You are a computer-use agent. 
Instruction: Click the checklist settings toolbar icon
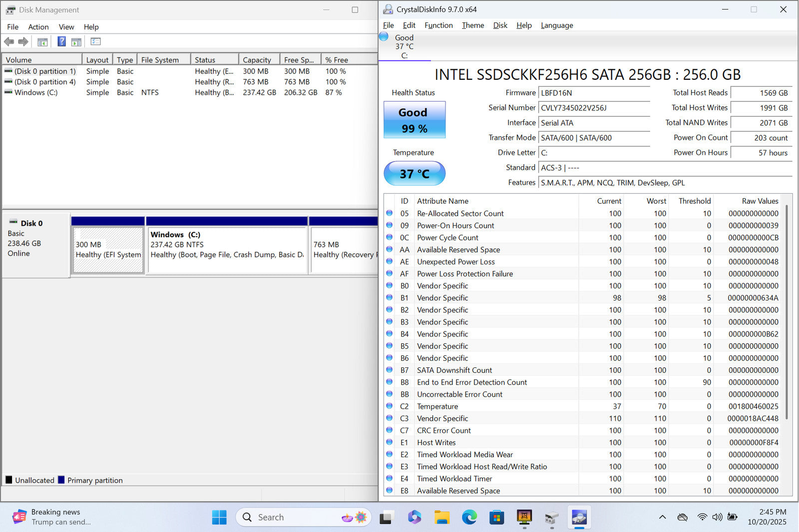[x=95, y=42]
